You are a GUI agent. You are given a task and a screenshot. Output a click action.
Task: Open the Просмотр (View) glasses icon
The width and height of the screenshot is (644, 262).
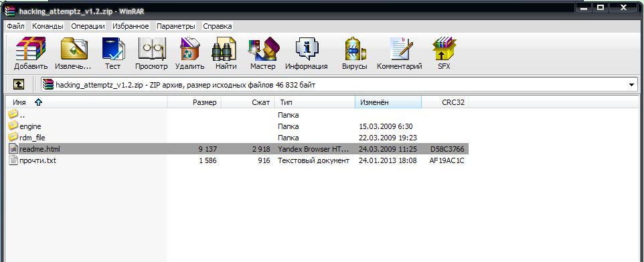pos(151,49)
